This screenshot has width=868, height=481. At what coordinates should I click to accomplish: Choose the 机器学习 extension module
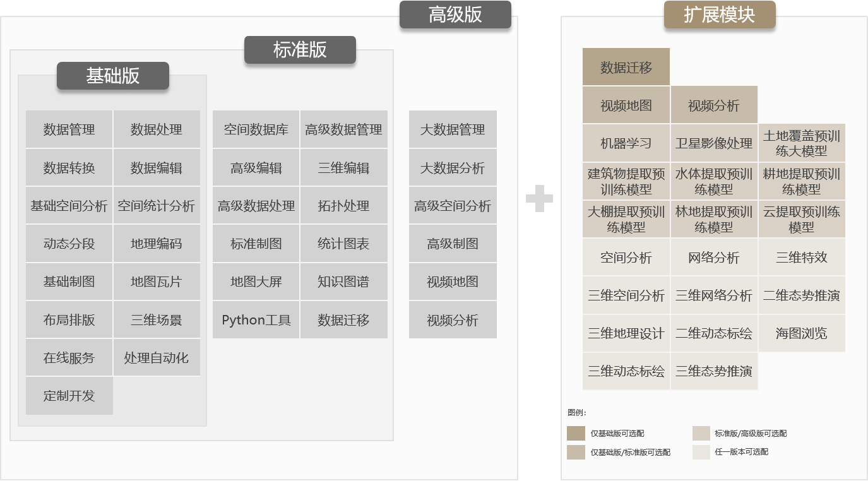[626, 143]
